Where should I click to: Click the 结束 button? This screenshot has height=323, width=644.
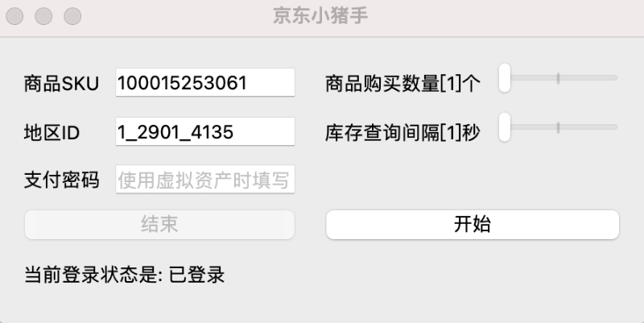159,225
